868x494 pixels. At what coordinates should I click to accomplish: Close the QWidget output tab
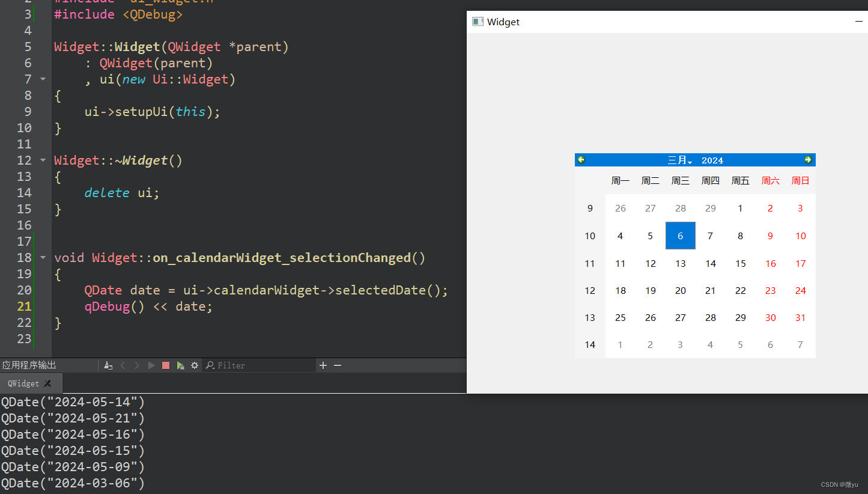coord(47,383)
